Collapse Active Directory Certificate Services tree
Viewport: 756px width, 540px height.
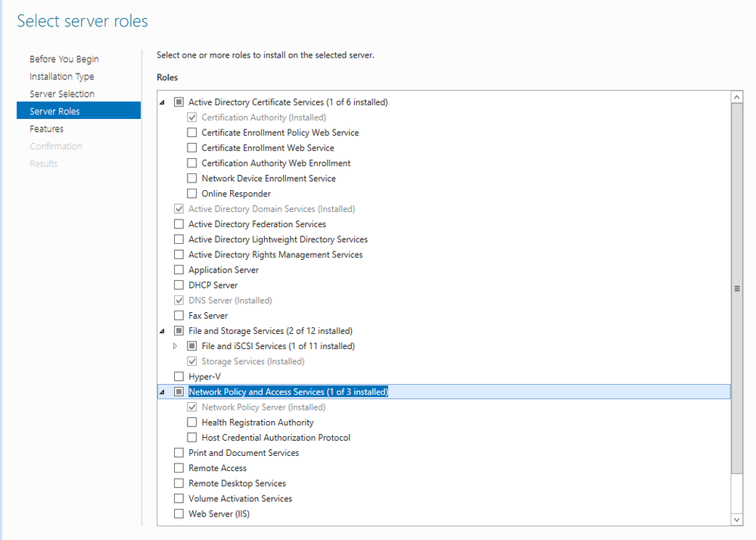162,102
